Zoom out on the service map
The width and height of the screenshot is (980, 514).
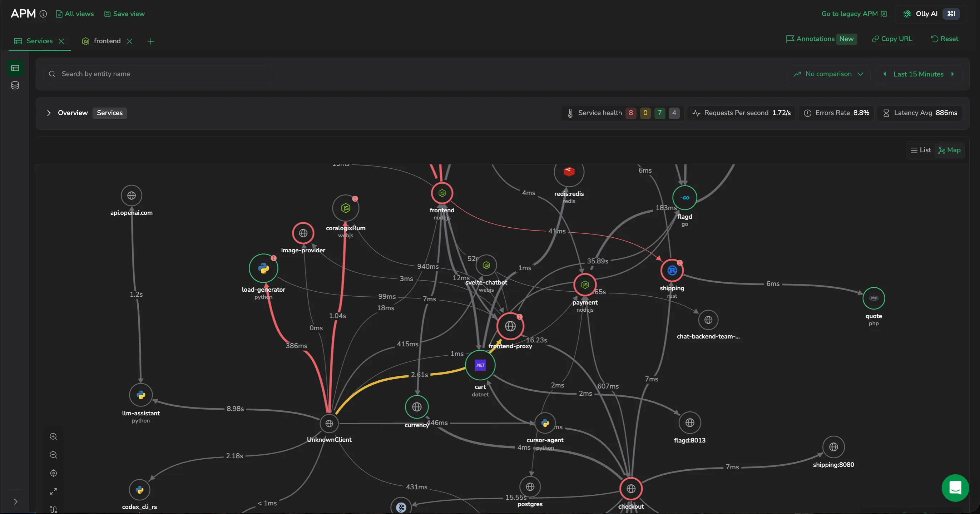[54, 455]
